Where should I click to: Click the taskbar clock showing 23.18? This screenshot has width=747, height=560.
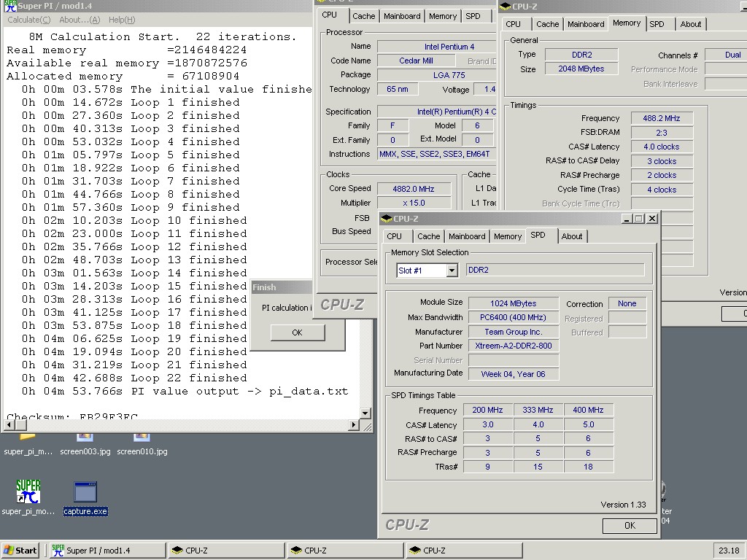(729, 551)
